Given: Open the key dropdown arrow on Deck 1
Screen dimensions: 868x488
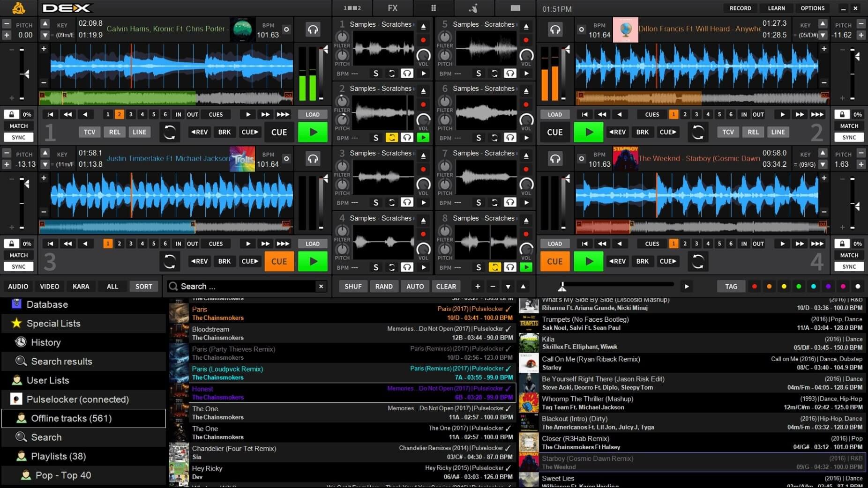Looking at the screenshot, I should pyautogui.click(x=45, y=35).
